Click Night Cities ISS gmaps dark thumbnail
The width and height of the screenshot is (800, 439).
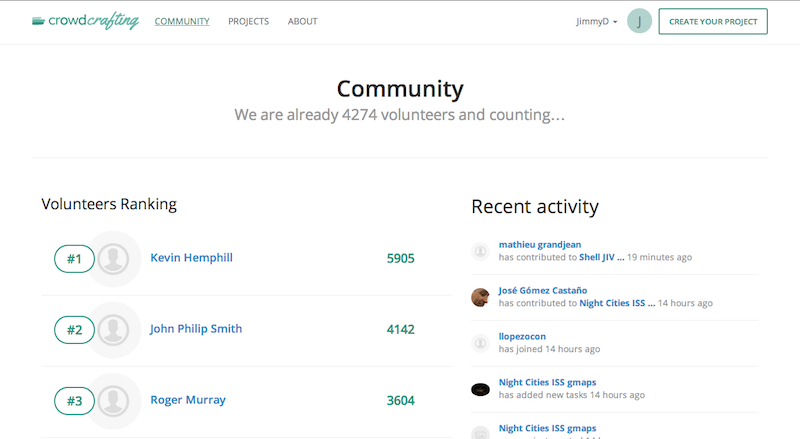coord(480,389)
